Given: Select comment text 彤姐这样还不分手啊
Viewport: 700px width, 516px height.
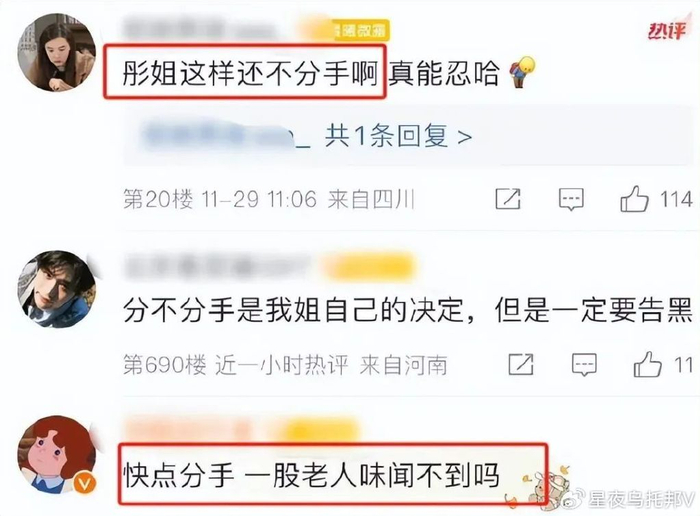Looking at the screenshot, I should (x=250, y=73).
